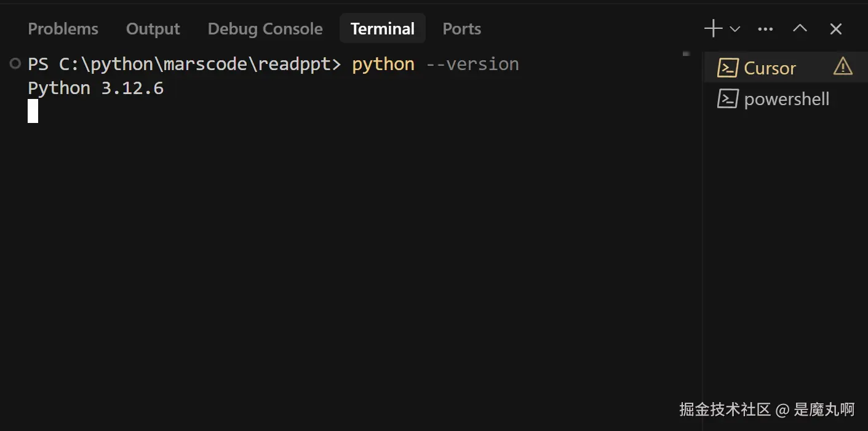The width and height of the screenshot is (868, 431).
Task: Click the Cursor terminal prompt icon
Action: coord(728,67)
